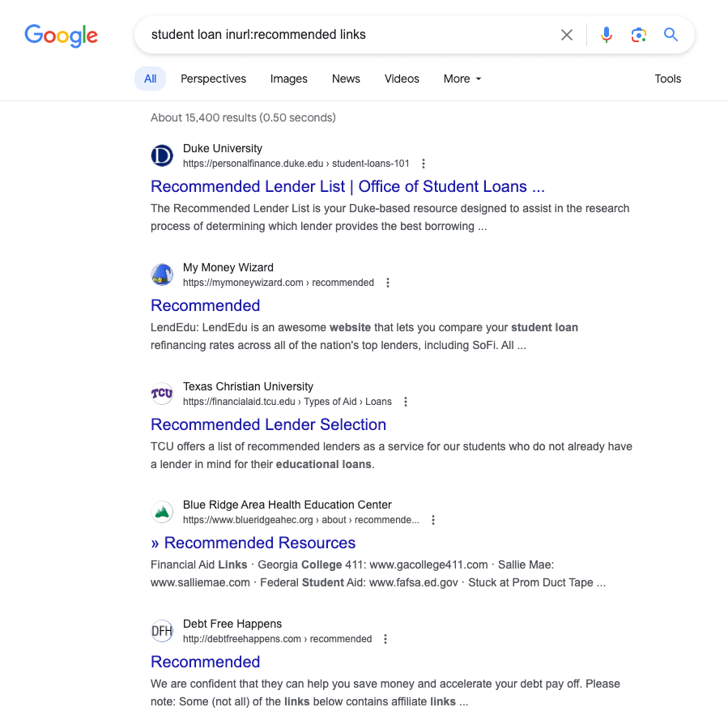The height and width of the screenshot is (720, 728).
Task: Select the Perspectives tab
Action: [x=213, y=79]
